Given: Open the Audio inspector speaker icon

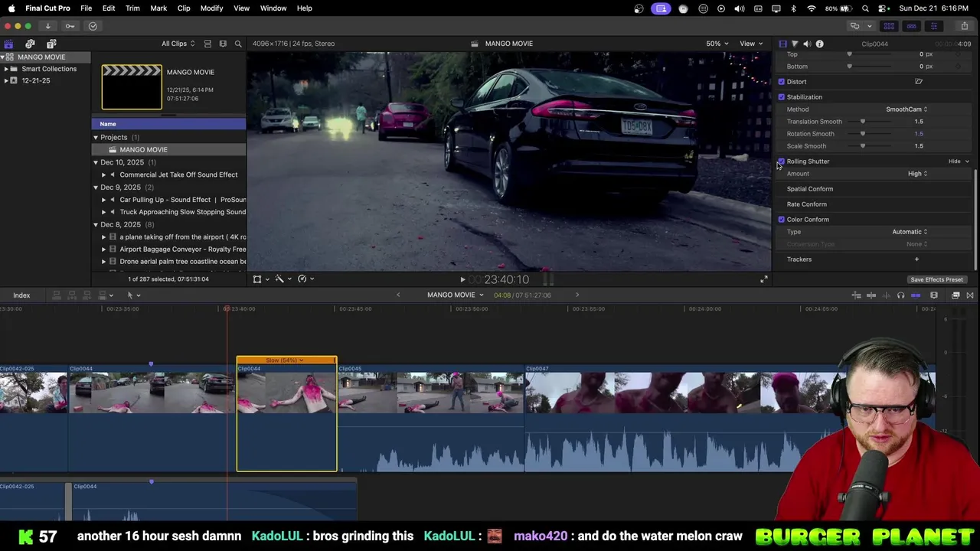Looking at the screenshot, I should (x=807, y=44).
